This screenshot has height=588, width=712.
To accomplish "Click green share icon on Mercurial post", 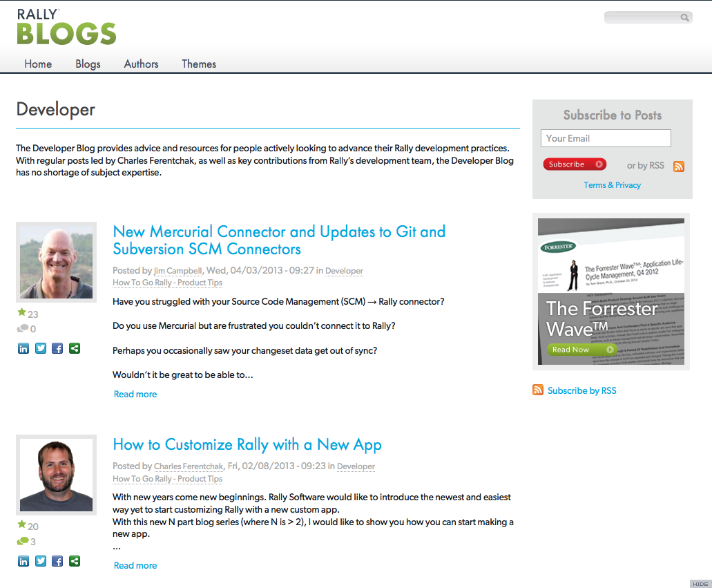I will [x=75, y=348].
